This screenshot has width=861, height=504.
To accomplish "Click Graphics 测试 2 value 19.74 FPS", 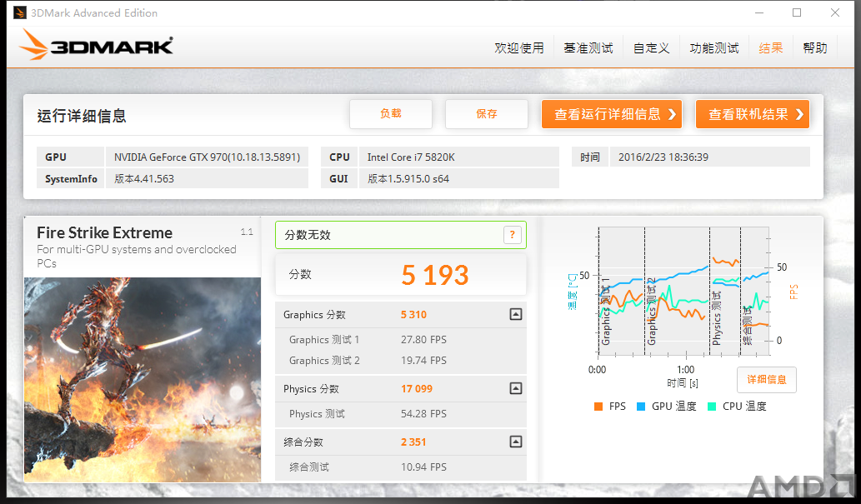I will pos(423,361).
